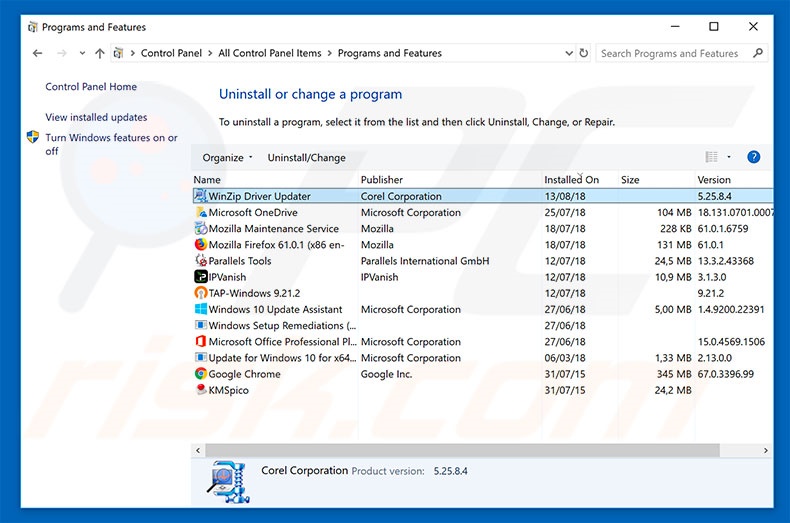Expand the address bar history dropdown
This screenshot has height=523, width=790.
coord(569,53)
